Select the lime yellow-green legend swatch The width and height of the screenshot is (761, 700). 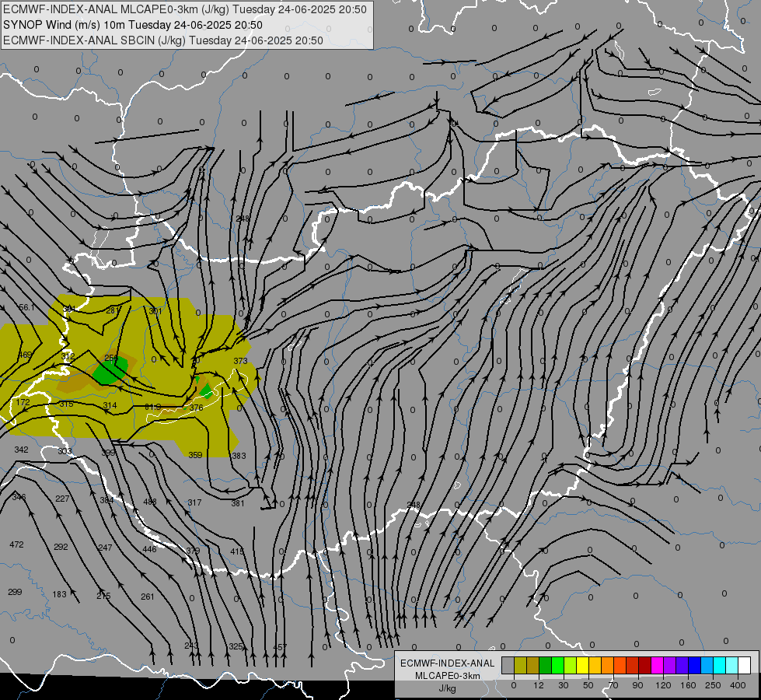tap(571, 666)
